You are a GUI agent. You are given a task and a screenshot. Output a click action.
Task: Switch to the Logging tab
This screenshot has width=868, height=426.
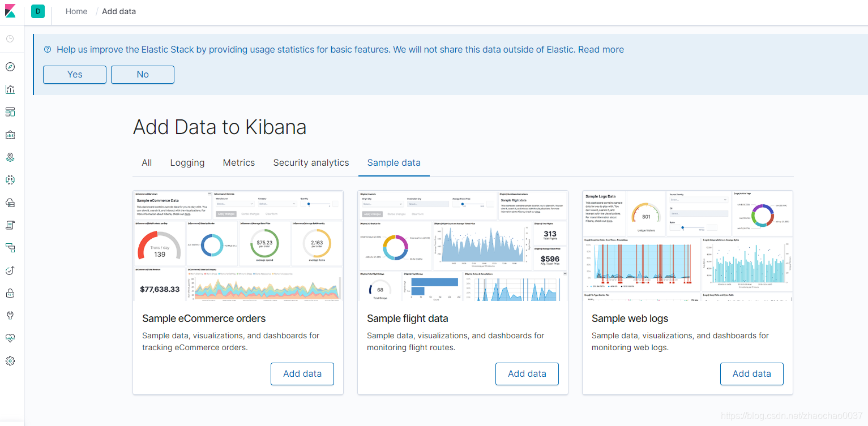coord(187,162)
